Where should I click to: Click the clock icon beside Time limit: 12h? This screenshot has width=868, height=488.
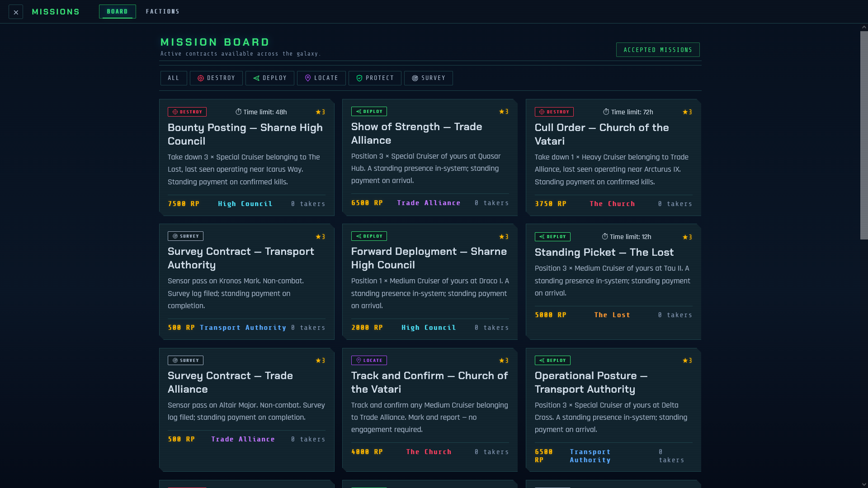(x=605, y=237)
